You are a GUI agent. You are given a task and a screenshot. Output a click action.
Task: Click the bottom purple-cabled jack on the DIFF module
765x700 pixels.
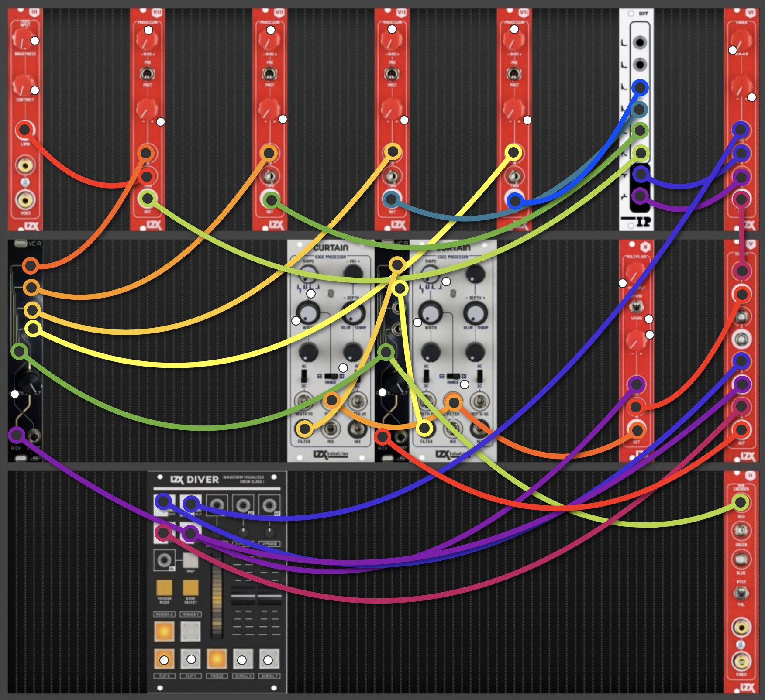point(640,196)
